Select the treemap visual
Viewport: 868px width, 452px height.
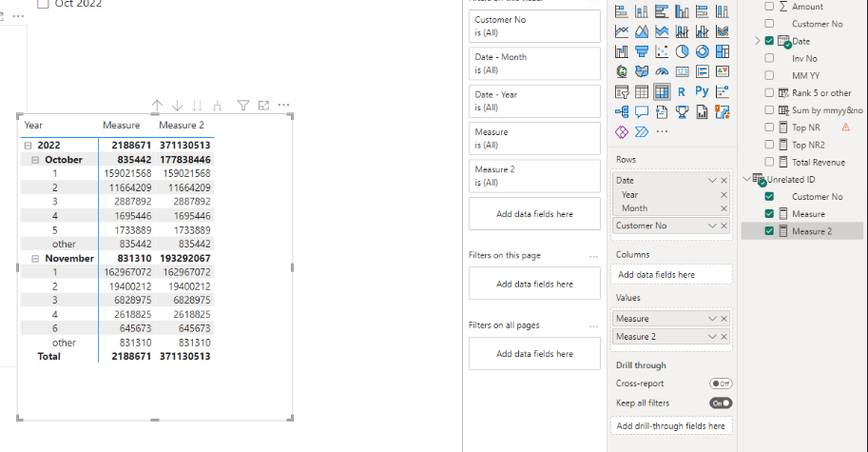[723, 51]
